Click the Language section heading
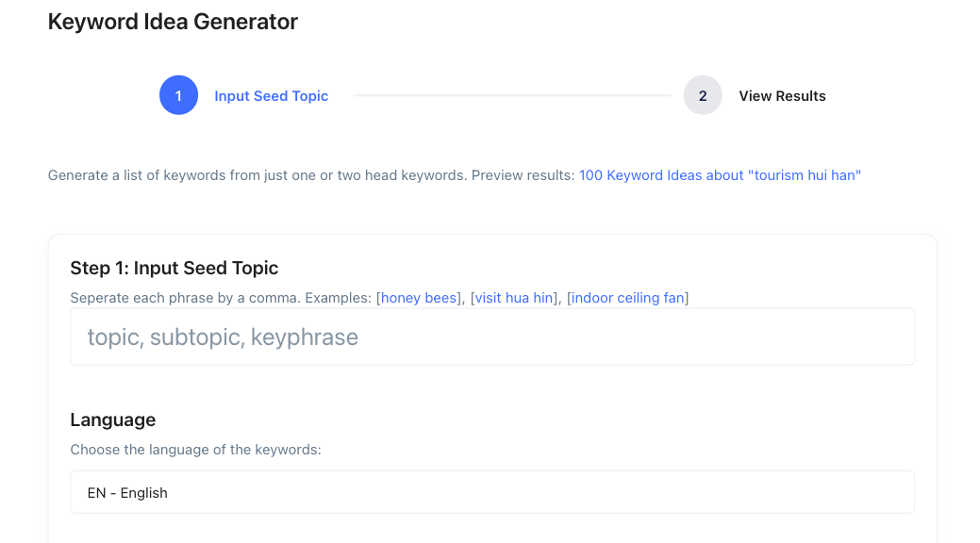Screen dimensions: 980x543 pyautogui.click(x=113, y=420)
